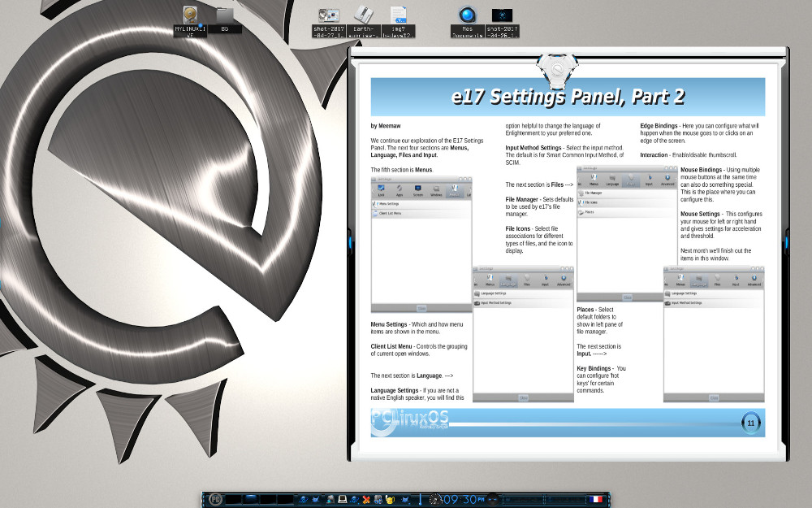Click the 'e17 Settings Panel, Part 2' heading
This screenshot has width=812, height=508.
coord(568,97)
